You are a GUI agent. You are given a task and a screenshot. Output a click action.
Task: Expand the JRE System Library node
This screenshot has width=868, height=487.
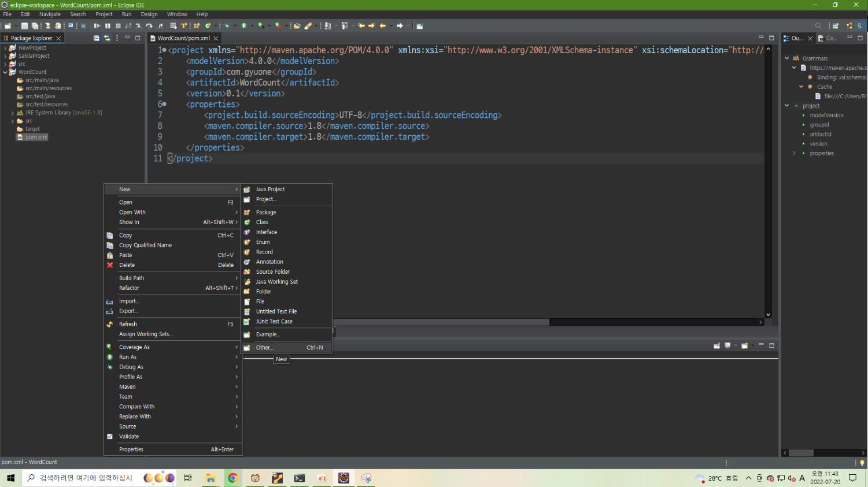point(12,113)
